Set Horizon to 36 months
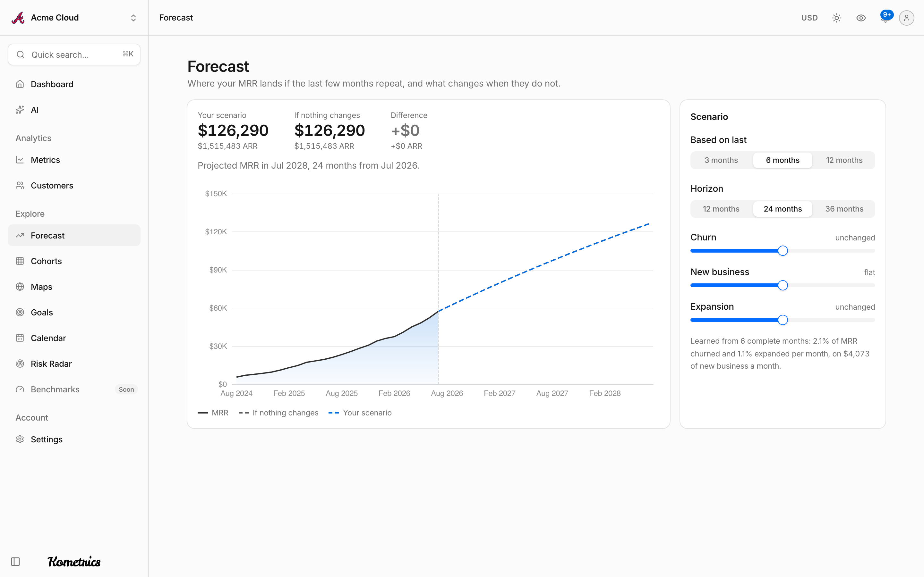The width and height of the screenshot is (924, 577). coord(844,209)
